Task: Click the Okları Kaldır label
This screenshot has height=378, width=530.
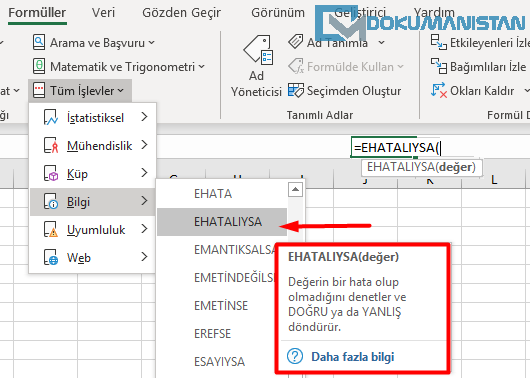Action: (x=482, y=91)
